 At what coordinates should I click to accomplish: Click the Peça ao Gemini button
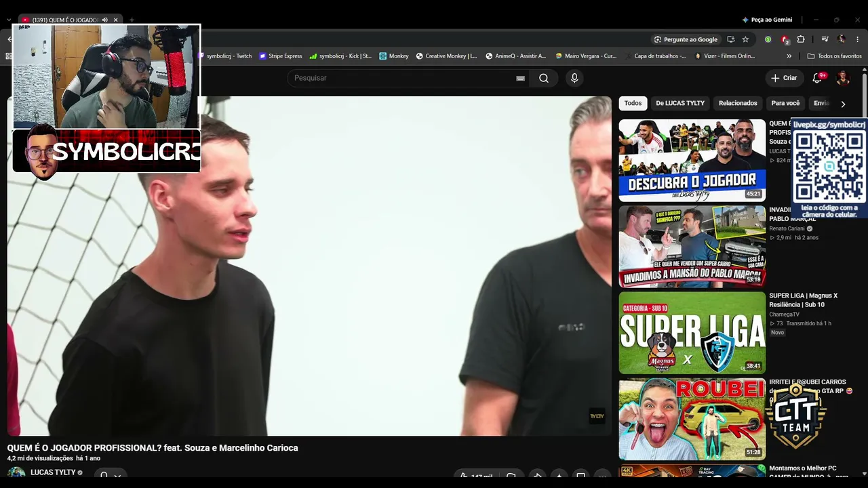pyautogui.click(x=767, y=20)
